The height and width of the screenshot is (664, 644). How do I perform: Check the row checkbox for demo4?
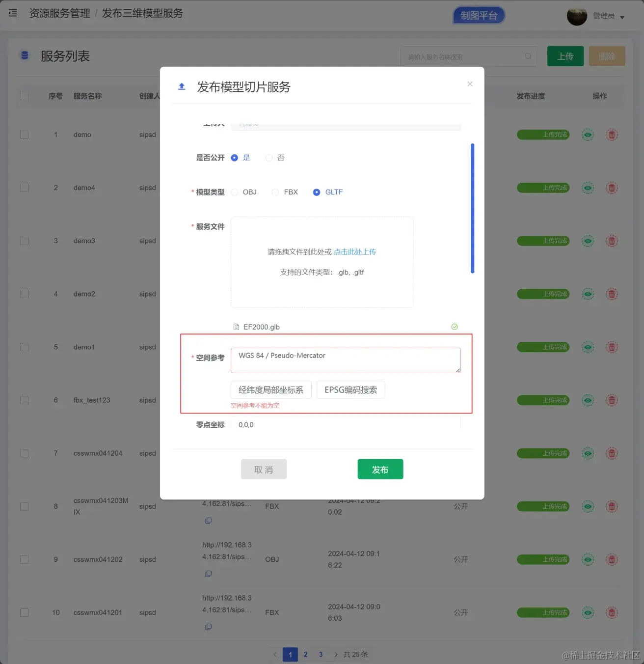click(24, 188)
